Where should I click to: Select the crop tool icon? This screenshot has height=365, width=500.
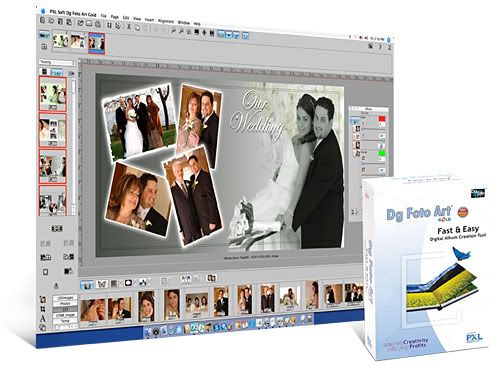click(x=43, y=309)
